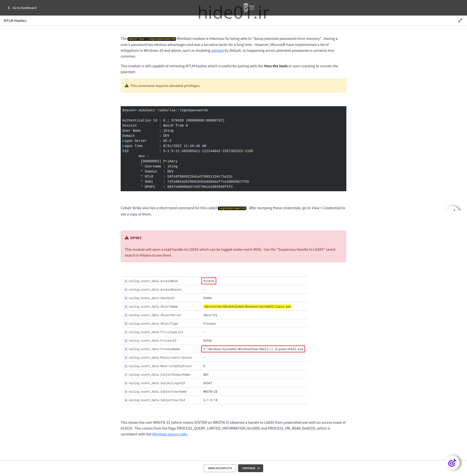The width and height of the screenshot is (467, 476).
Task: Open the Mimikatz source code link
Action: pyautogui.click(x=170, y=434)
